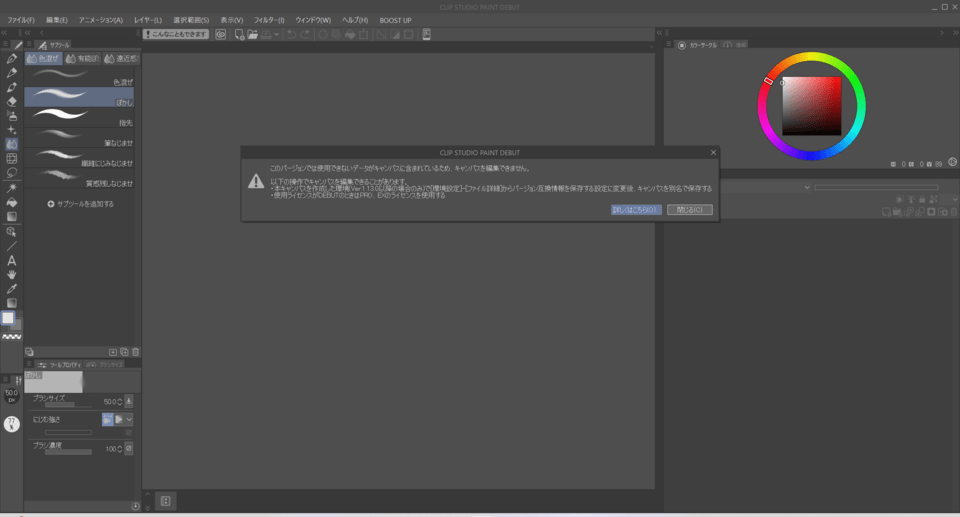The image size is (960, 517).
Task: Switch to the 有彩ぼかし sub tool tab
Action: 82,59
